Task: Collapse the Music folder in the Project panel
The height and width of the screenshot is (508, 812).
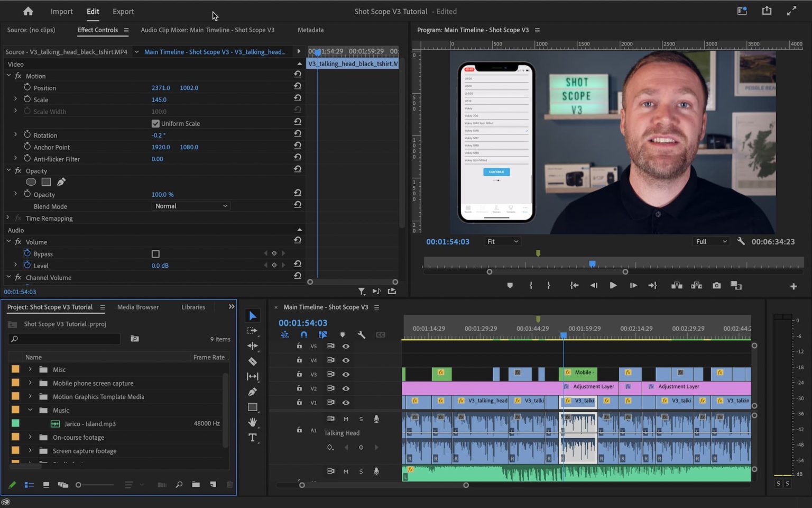Action: tap(30, 410)
